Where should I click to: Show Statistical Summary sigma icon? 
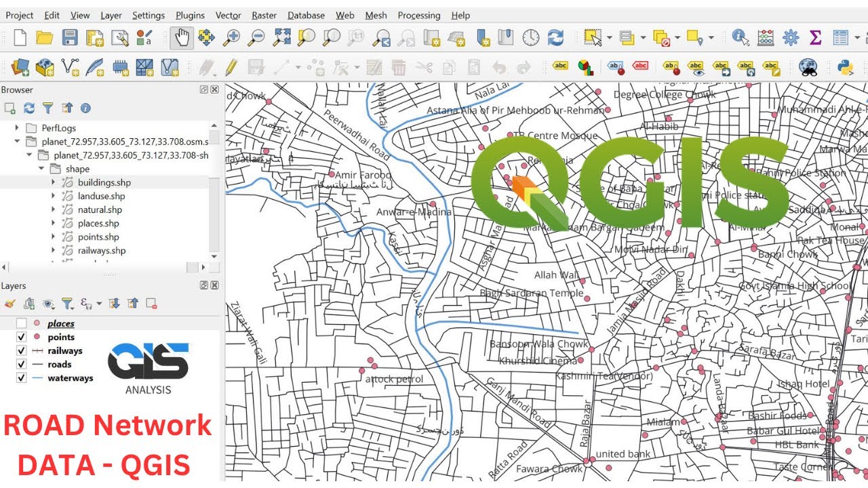tap(816, 37)
